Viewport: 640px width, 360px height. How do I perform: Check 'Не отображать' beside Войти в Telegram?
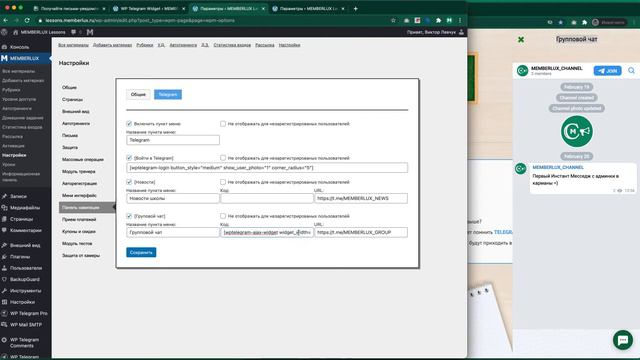(x=223, y=158)
